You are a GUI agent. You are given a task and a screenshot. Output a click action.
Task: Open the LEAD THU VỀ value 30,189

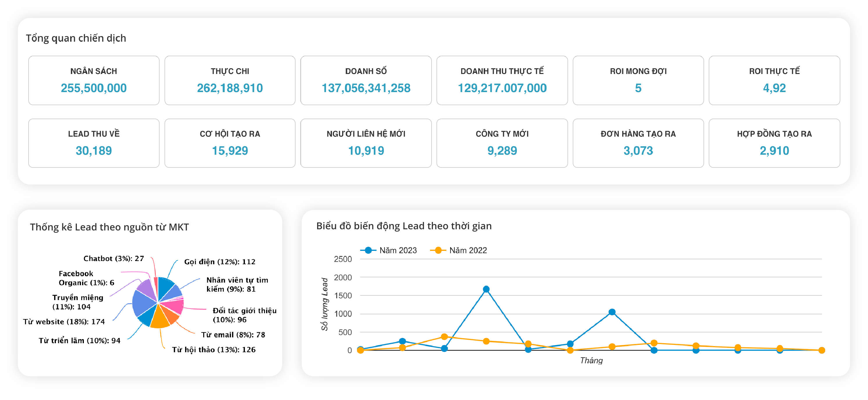point(94,150)
